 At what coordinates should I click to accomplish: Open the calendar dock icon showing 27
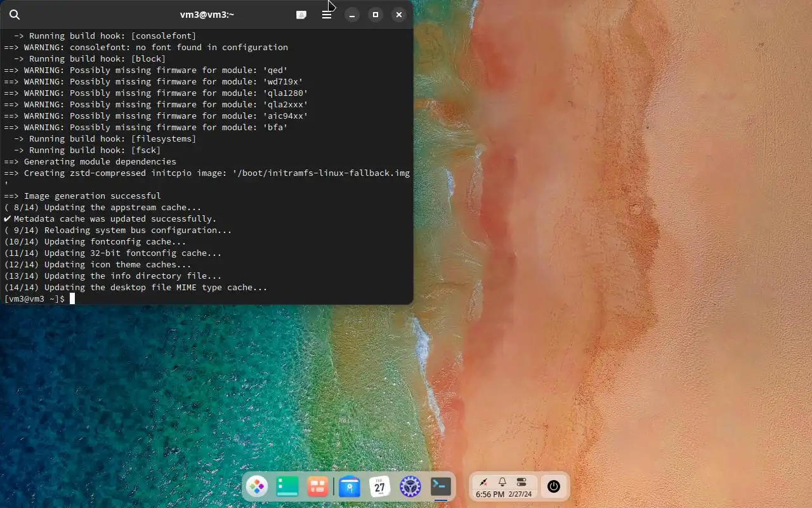coord(379,487)
